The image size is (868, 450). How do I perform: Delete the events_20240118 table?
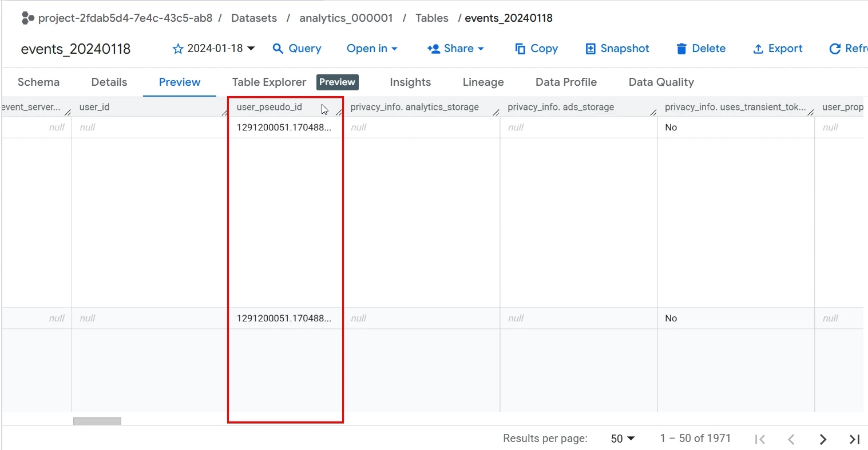click(x=701, y=49)
